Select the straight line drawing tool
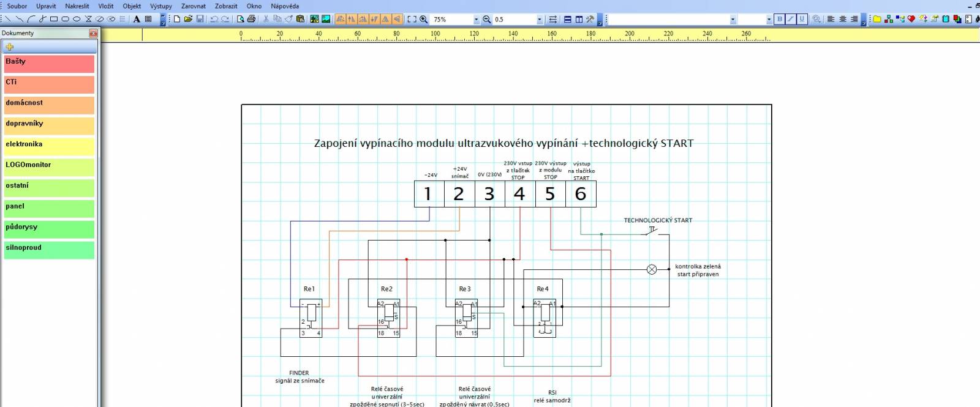 coord(8,19)
